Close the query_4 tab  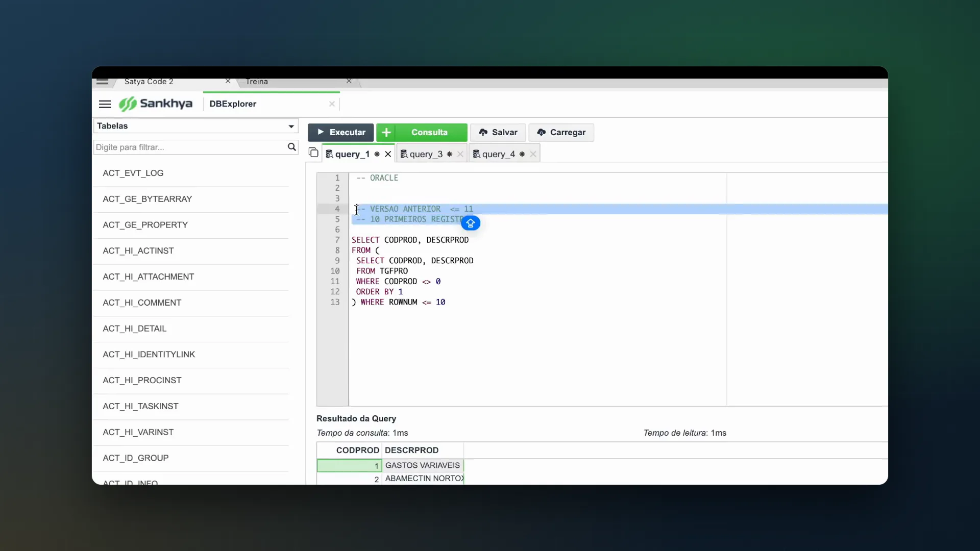coord(533,154)
